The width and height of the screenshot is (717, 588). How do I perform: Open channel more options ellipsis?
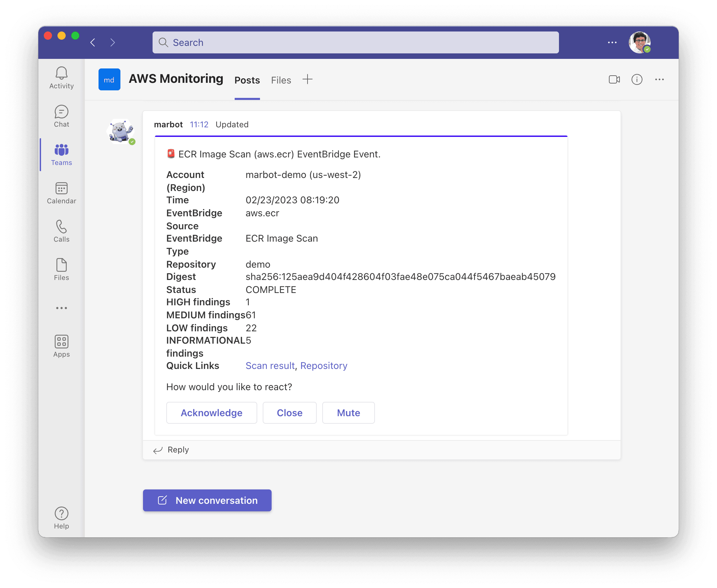[660, 79]
